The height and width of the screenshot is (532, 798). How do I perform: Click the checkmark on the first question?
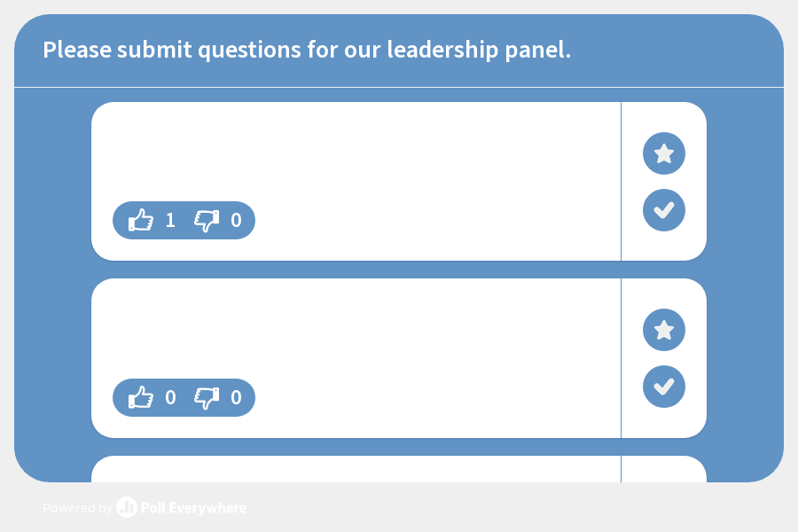click(663, 210)
